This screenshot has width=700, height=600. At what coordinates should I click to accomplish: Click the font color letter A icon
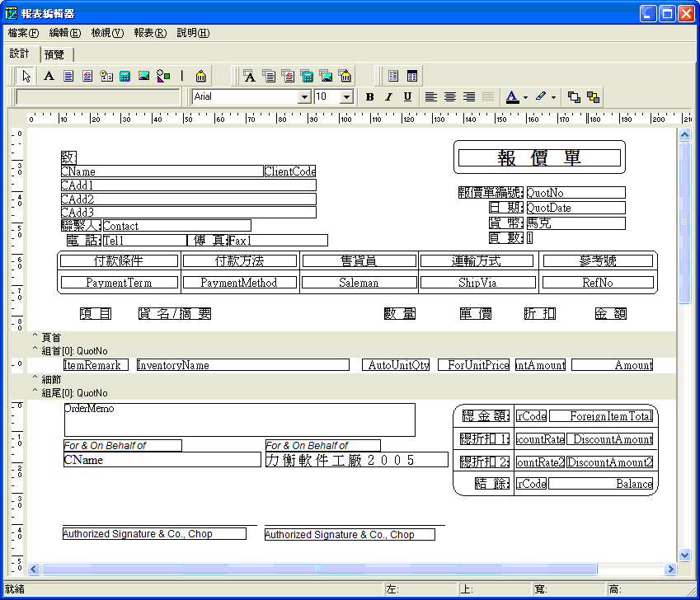point(512,96)
